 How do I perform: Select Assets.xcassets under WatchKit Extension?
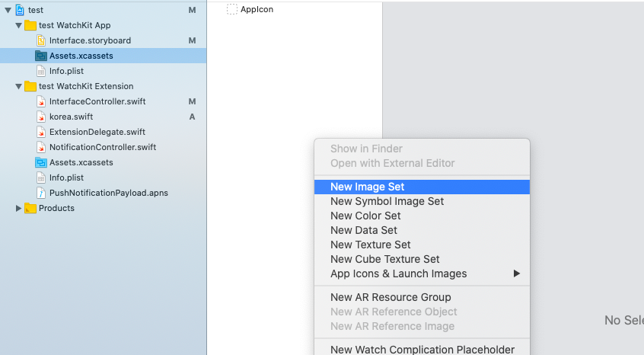coord(103,163)
